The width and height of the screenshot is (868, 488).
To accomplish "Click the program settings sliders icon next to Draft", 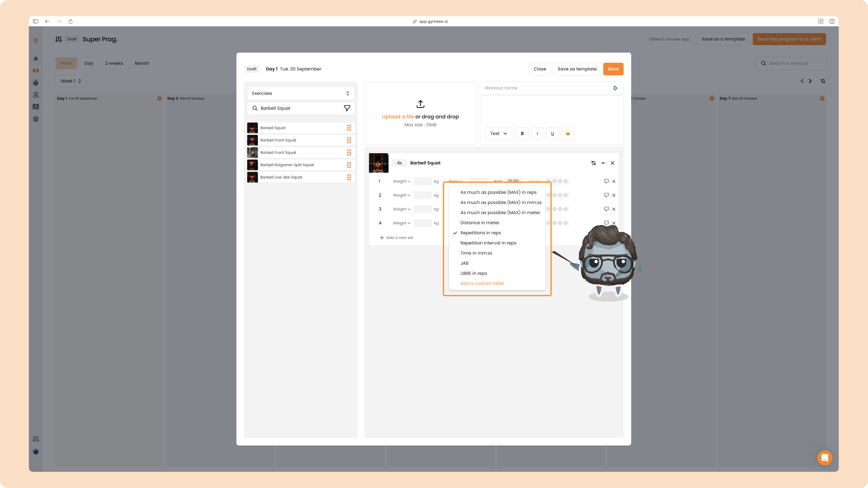I will [x=59, y=39].
